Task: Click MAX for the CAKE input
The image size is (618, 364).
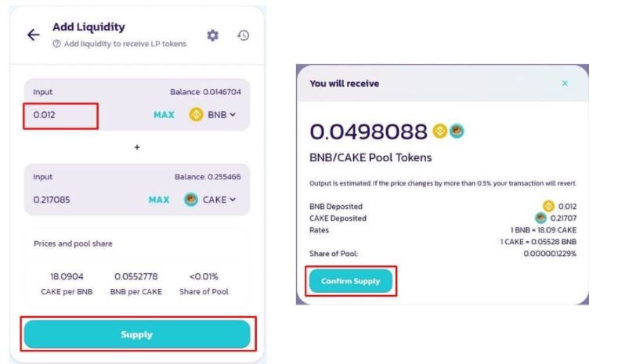Action: [x=159, y=200]
